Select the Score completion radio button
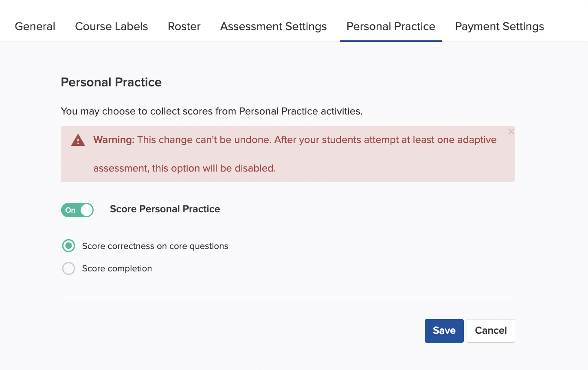The image size is (588, 370). (68, 269)
